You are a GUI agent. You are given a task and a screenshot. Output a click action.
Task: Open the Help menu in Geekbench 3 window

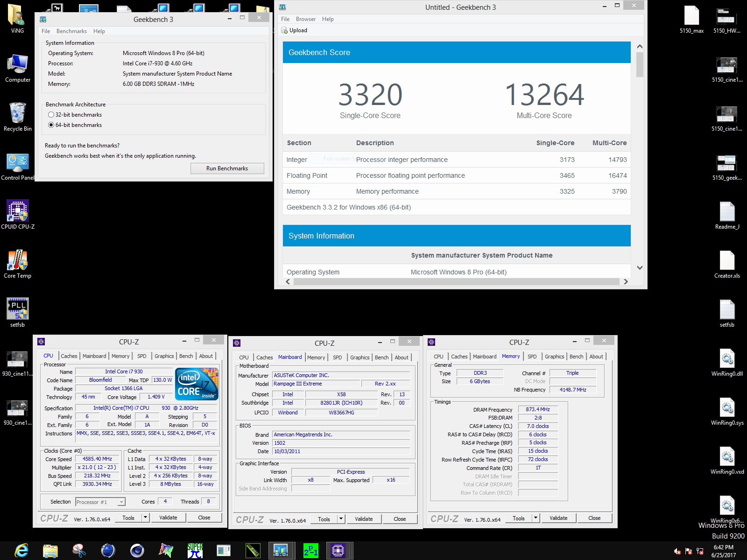tap(99, 31)
